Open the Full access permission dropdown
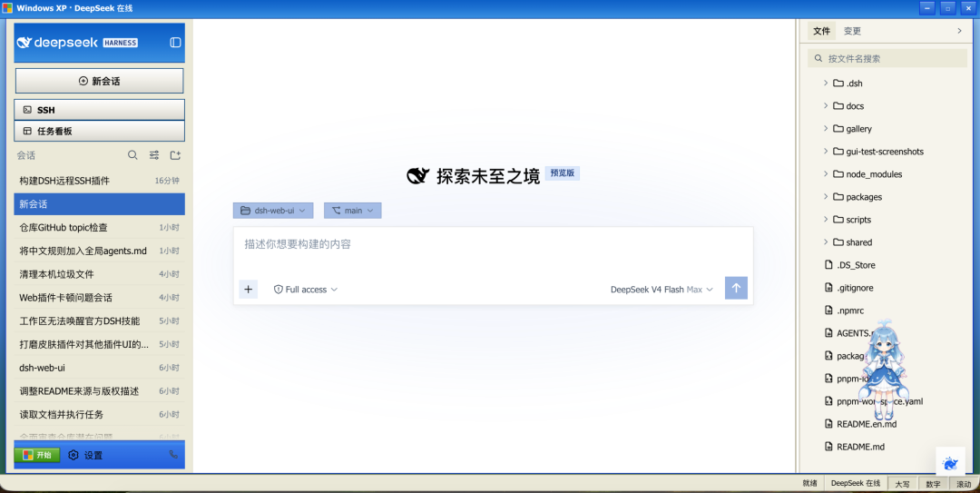Image resolution: width=980 pixels, height=493 pixels. (x=306, y=290)
